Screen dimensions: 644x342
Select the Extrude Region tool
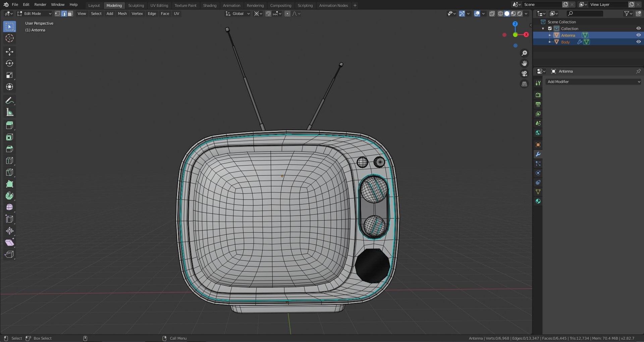(x=9, y=125)
